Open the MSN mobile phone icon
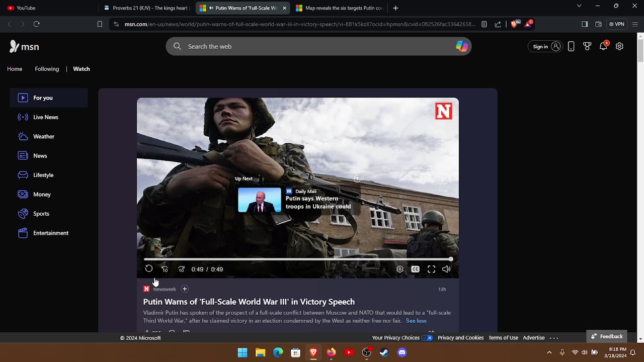This screenshot has width=644, height=362. [571, 46]
